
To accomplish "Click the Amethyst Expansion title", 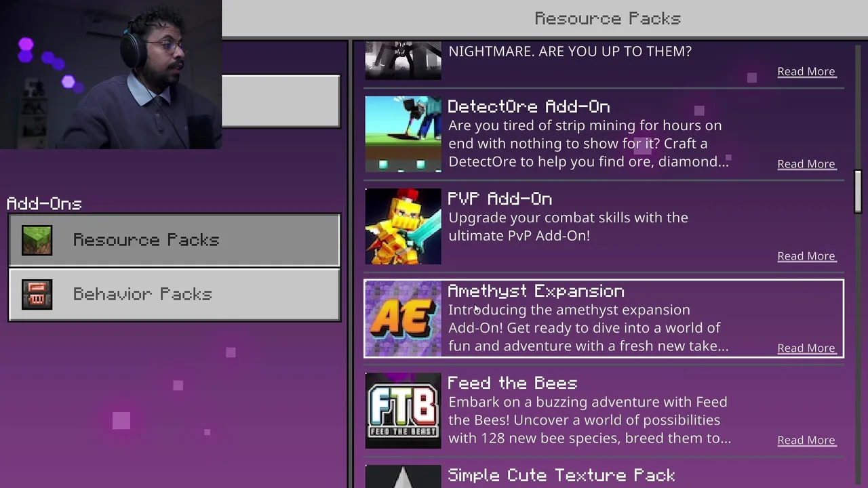I will click(x=536, y=291).
